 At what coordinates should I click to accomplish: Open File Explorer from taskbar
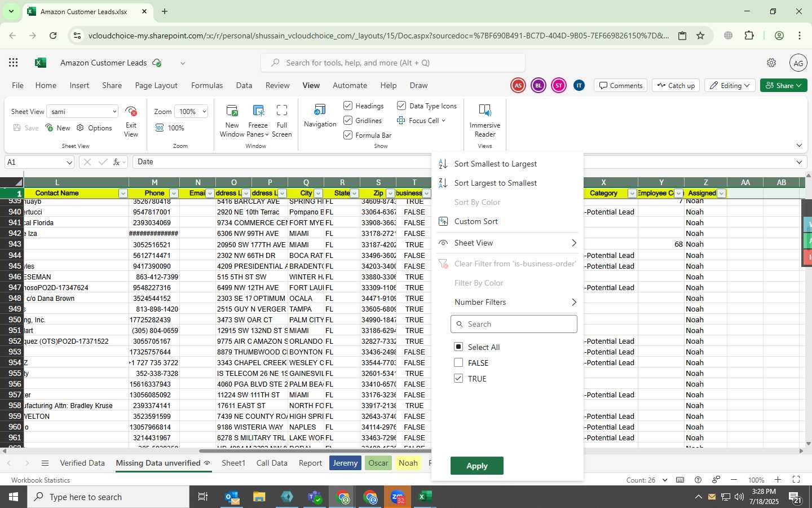[259, 497]
